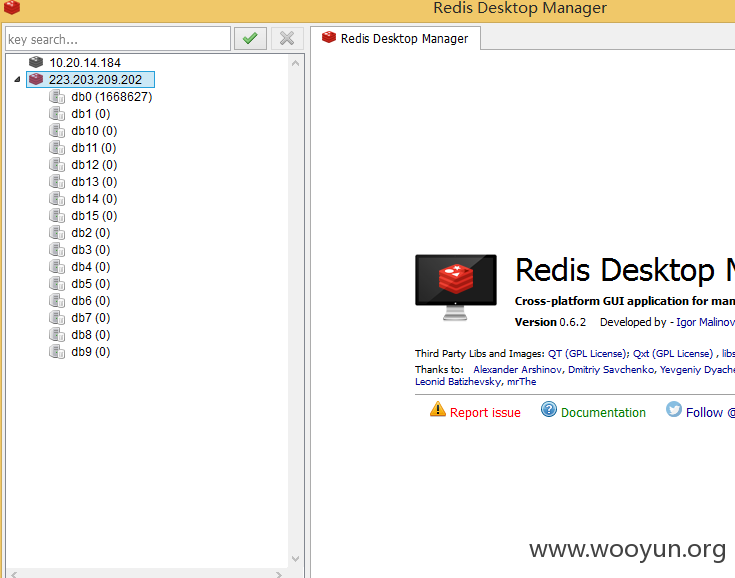Select the 10.20.14.184 server icon
735x578 pixels.
[36, 62]
